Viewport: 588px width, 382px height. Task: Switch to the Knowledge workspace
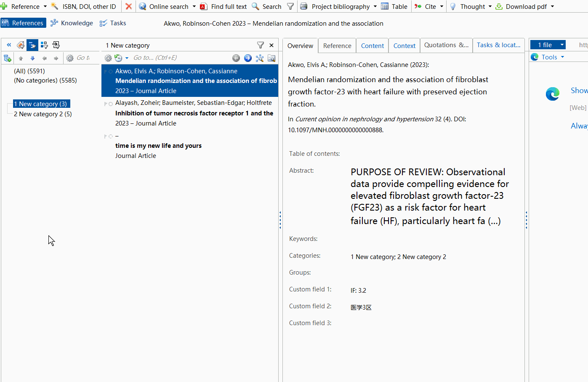click(x=72, y=23)
